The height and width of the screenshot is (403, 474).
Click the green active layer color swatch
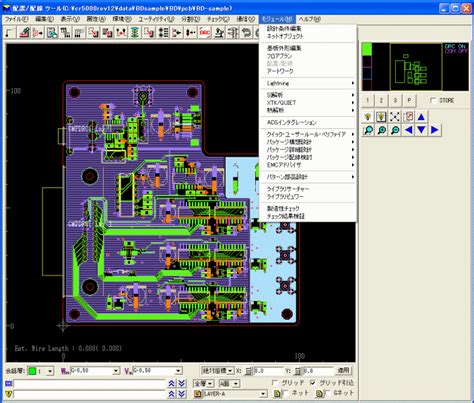click(32, 371)
